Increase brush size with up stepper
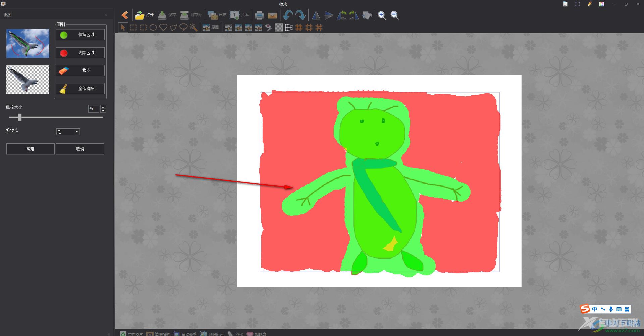 (103, 107)
